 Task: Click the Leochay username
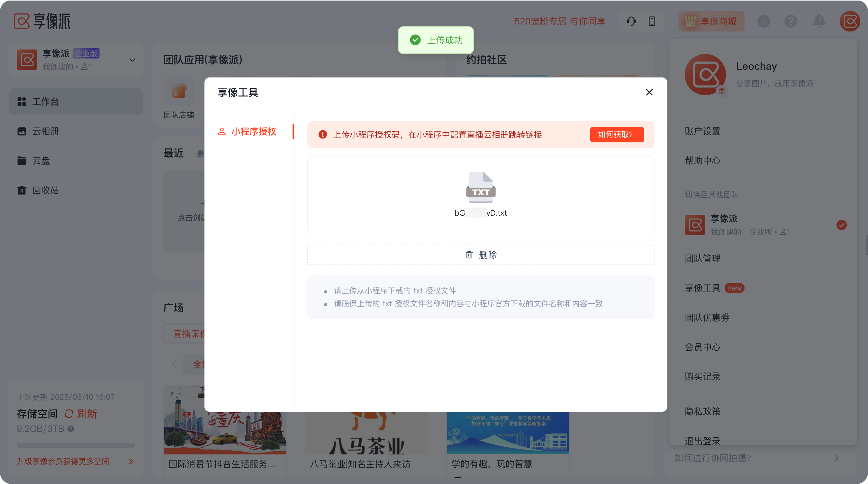(x=756, y=66)
